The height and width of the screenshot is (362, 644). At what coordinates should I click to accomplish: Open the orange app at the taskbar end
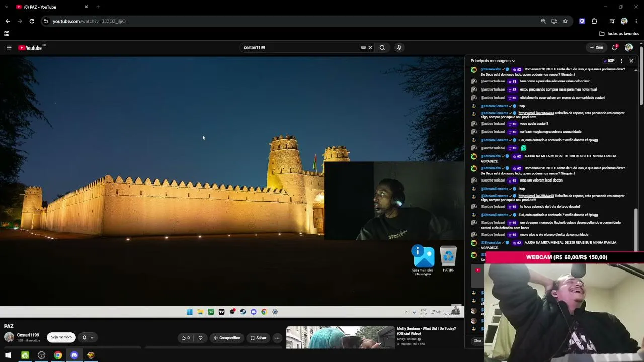click(x=91, y=355)
